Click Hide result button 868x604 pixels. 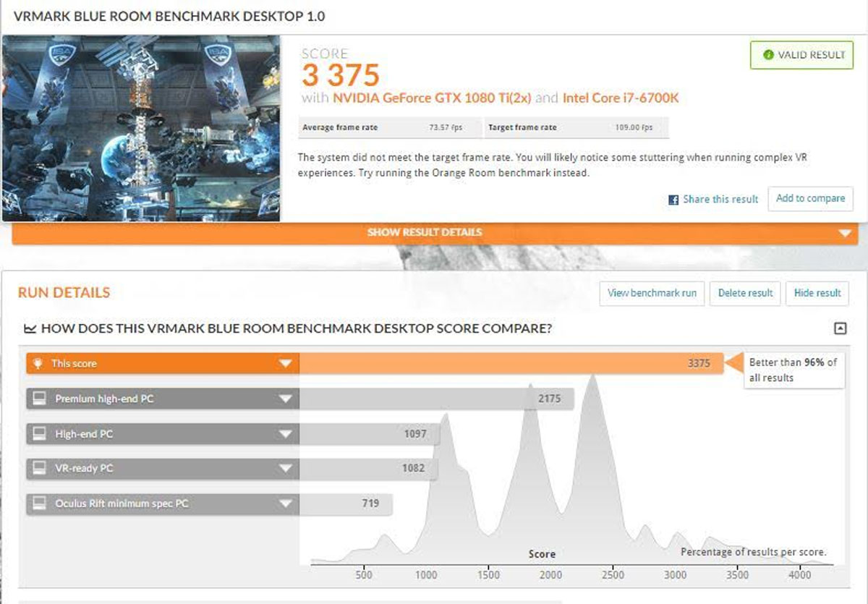coord(817,293)
